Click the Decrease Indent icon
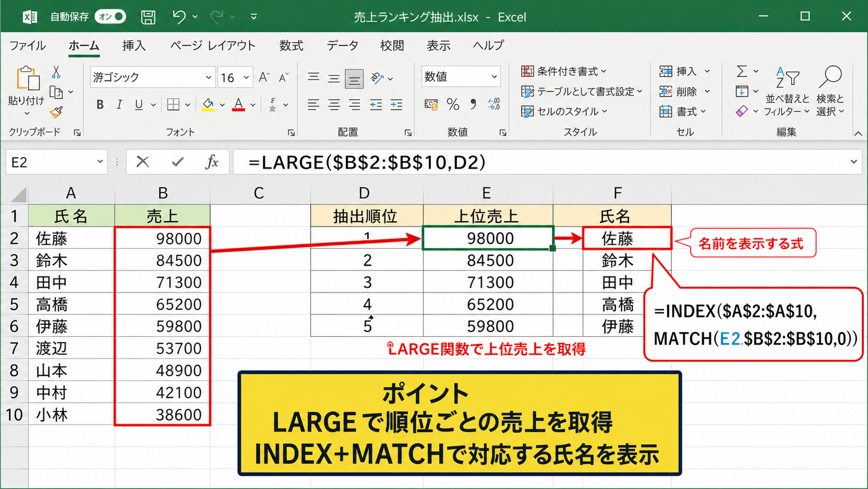Image resolution: width=868 pixels, height=489 pixels. (376, 104)
